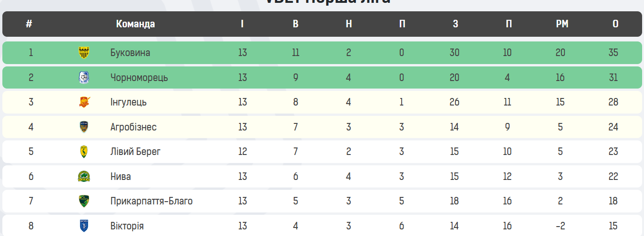Click the РМ goal difference header

pos(562,24)
